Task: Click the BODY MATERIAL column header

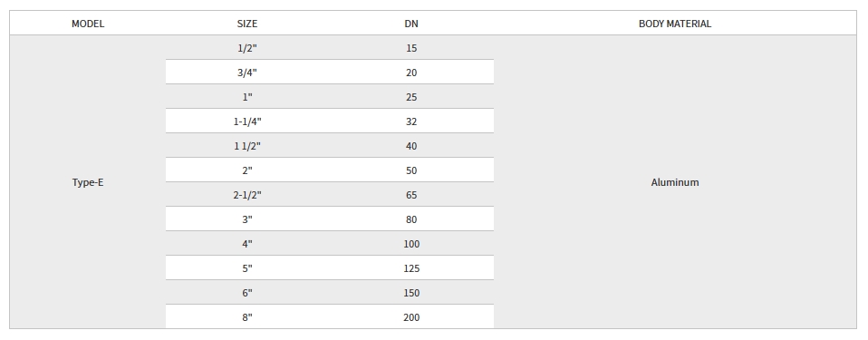Action: [675, 24]
